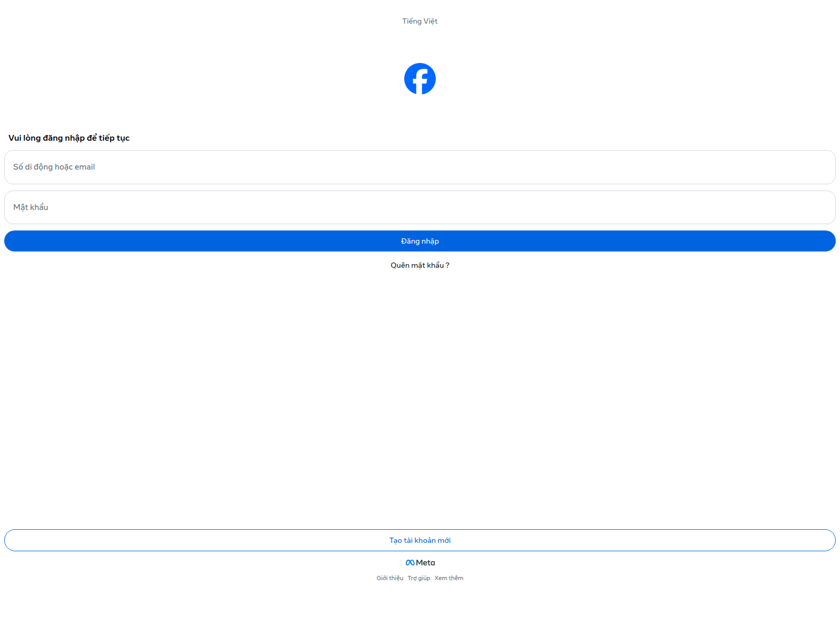Click Tạo tài khoản mới button

click(x=420, y=540)
